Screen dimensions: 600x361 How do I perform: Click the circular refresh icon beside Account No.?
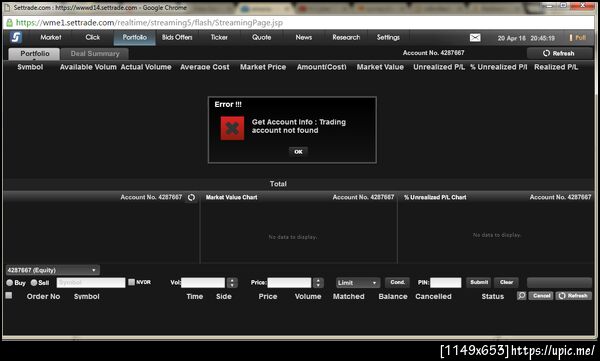coord(191,198)
